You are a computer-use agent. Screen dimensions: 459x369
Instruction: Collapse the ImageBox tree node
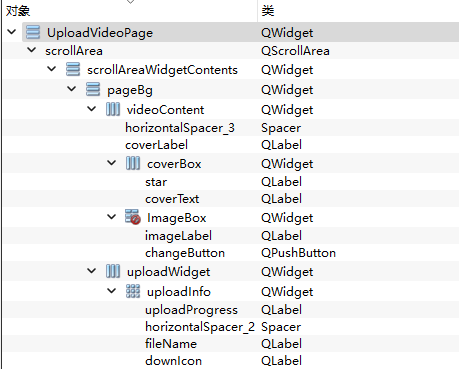(112, 217)
